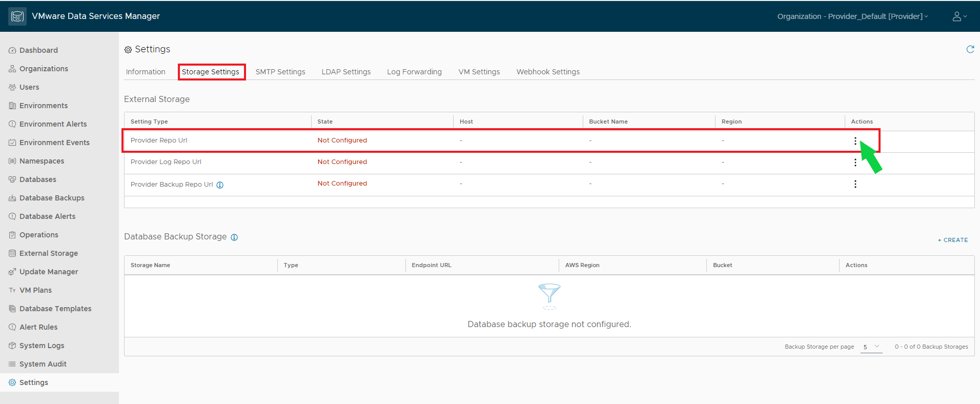The height and width of the screenshot is (404, 980).
Task: Expand the Organization Provider_Default dropdown
Action: pos(853,16)
